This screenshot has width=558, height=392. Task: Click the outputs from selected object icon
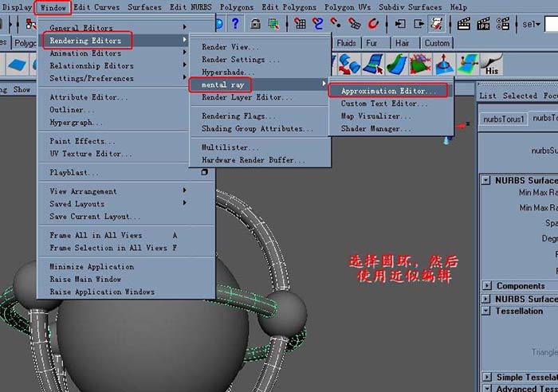pos(418,24)
